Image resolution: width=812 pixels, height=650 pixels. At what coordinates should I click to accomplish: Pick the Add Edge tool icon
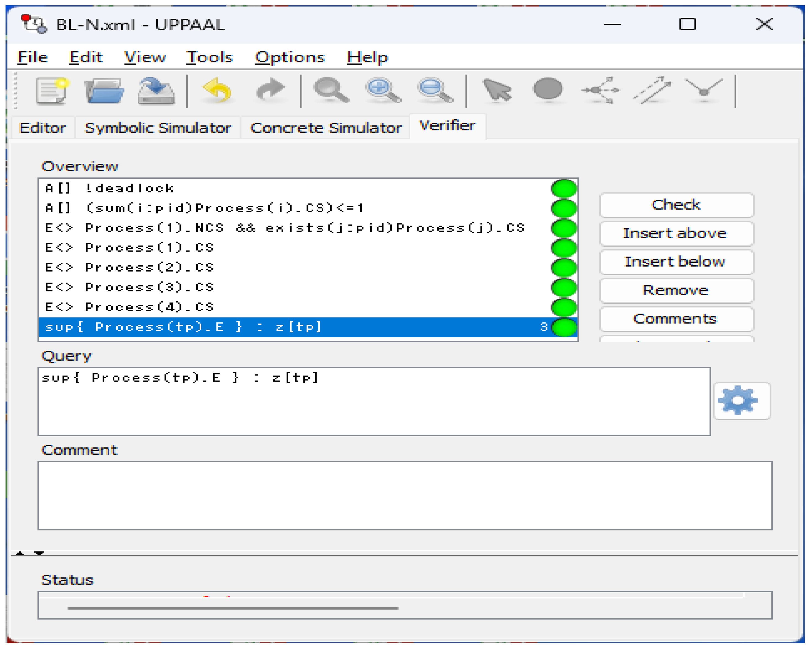652,90
